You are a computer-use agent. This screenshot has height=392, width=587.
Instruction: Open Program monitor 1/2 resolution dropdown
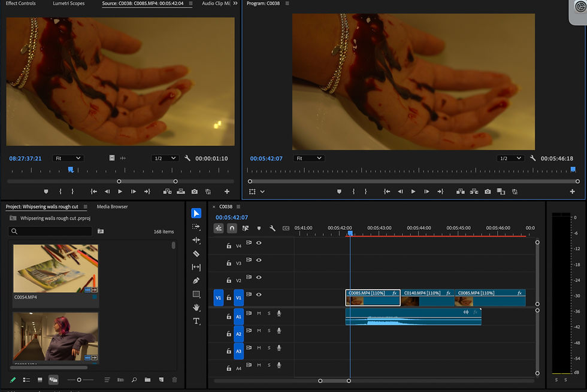[510, 158]
